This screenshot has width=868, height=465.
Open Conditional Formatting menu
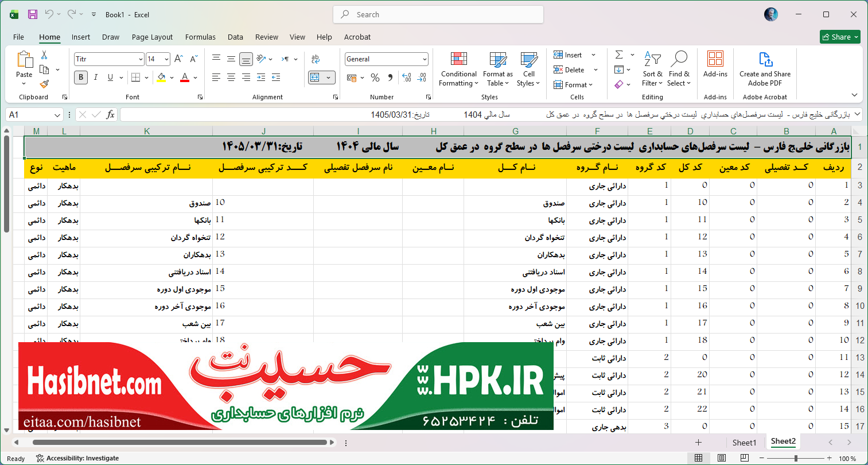[x=458, y=69]
